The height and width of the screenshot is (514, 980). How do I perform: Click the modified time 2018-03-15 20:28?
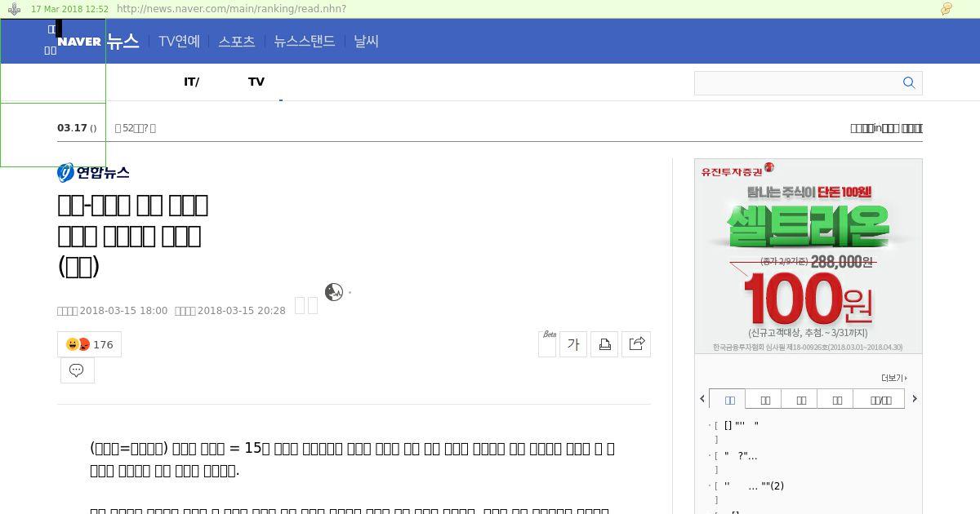pyautogui.click(x=242, y=311)
